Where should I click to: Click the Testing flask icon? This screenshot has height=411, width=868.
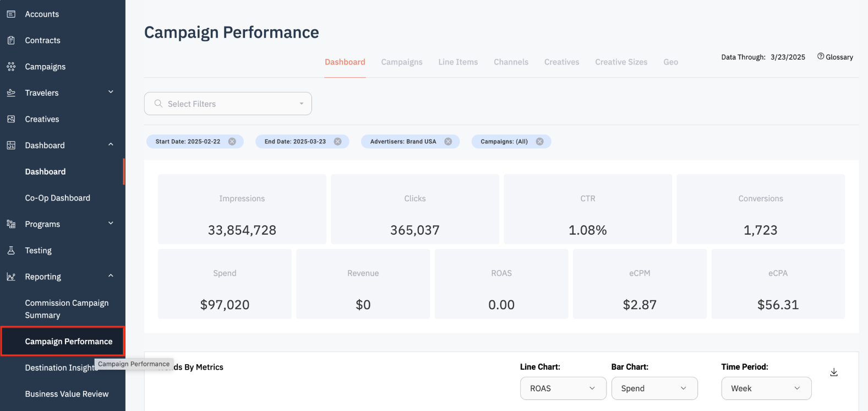11,250
